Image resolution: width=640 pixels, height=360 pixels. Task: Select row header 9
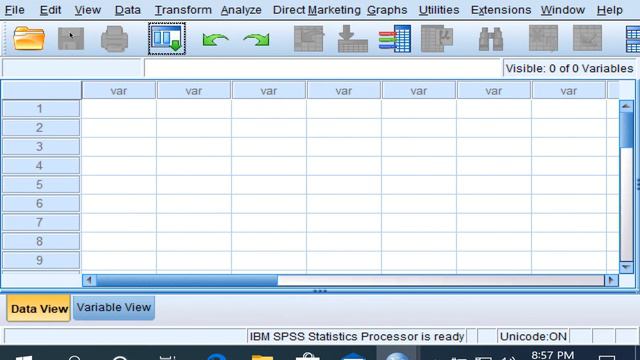pyautogui.click(x=41, y=260)
